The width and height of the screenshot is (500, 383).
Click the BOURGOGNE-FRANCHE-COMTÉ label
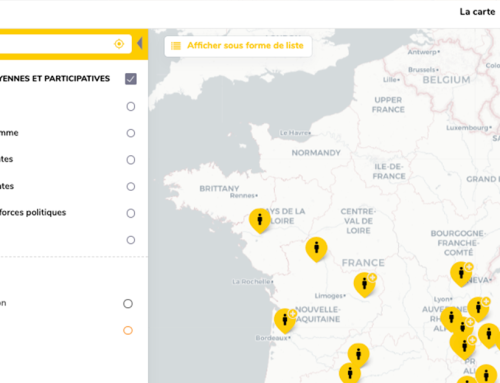(x=458, y=243)
